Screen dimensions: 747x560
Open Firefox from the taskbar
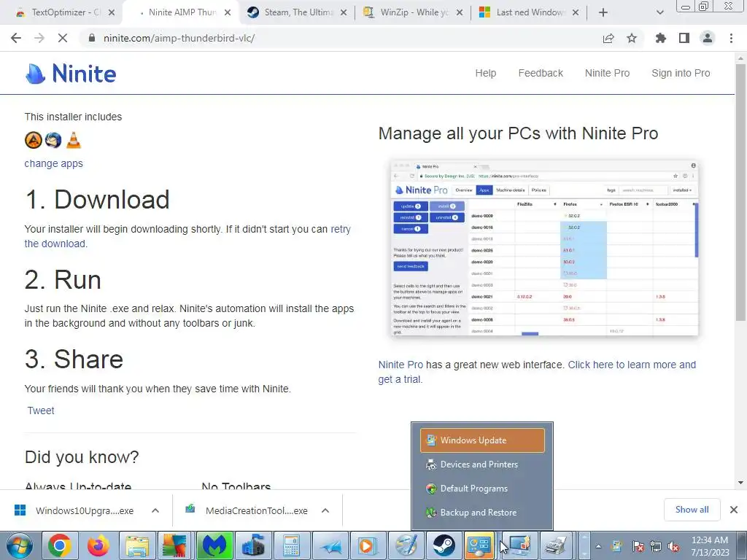(x=98, y=545)
